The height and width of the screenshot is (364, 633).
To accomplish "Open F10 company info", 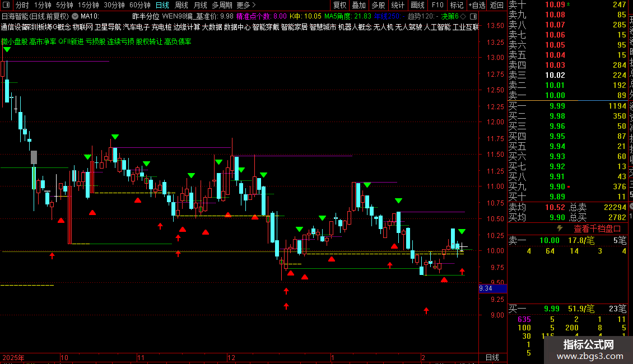I will point(437,5).
